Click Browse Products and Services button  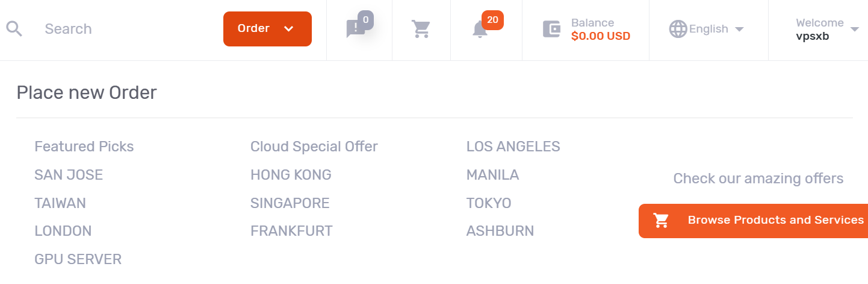click(775, 220)
